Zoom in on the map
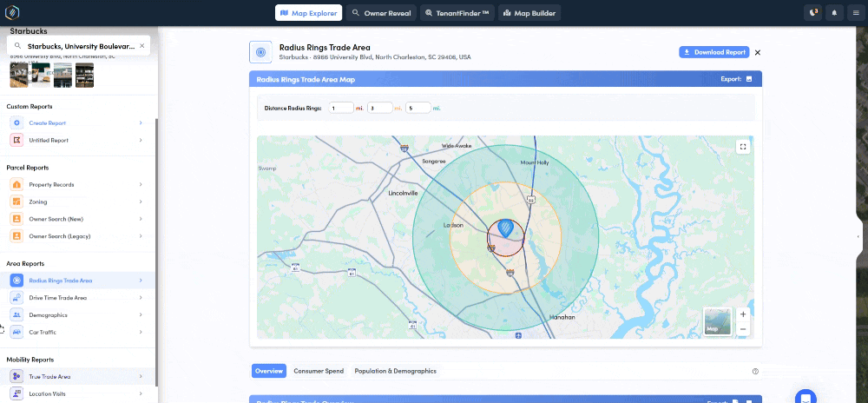This screenshot has width=868, height=403. [x=743, y=314]
